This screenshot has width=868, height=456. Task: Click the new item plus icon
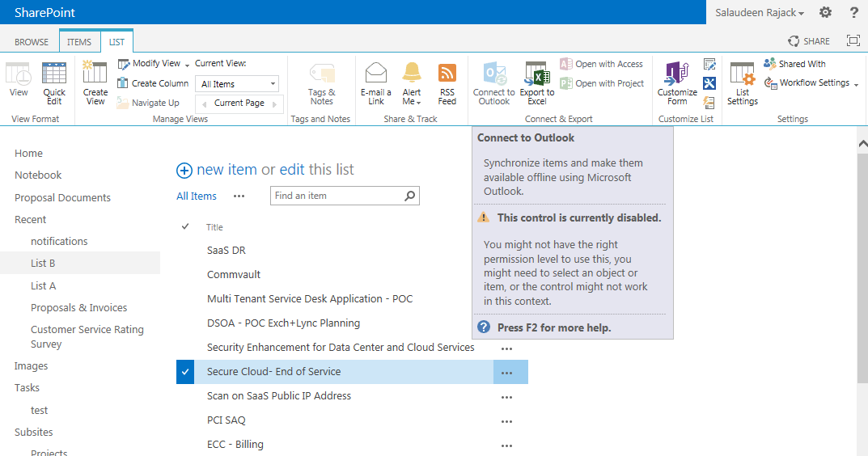point(184,170)
